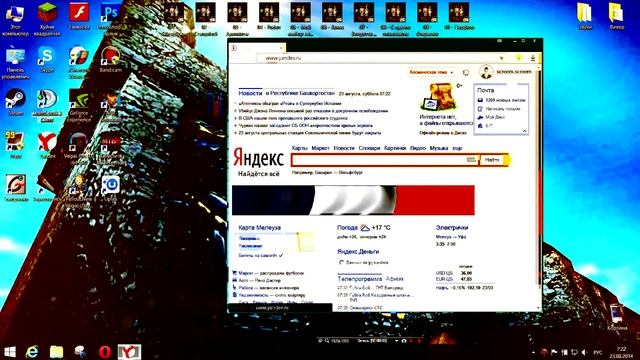This screenshot has width=640, height=360.
Task: Open the Яндекс.Деньги link
Action: click(x=358, y=251)
